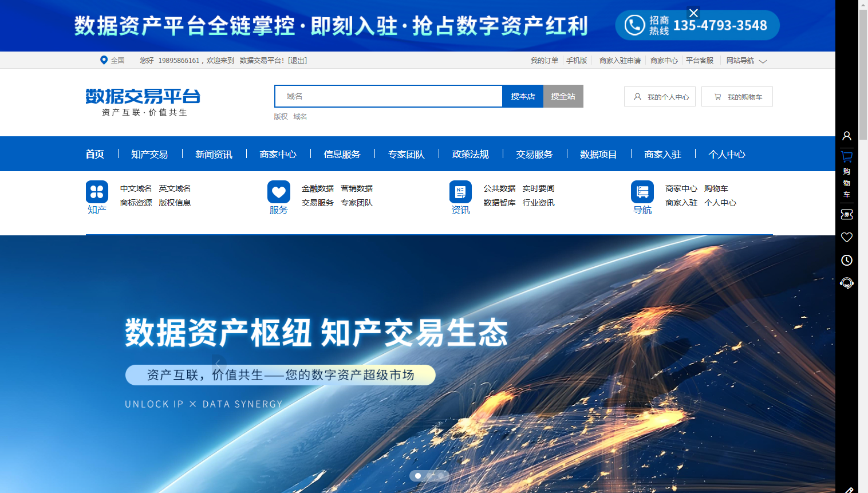Open 商家入驻申请 link in top bar
This screenshot has height=493, width=868.
coord(620,61)
